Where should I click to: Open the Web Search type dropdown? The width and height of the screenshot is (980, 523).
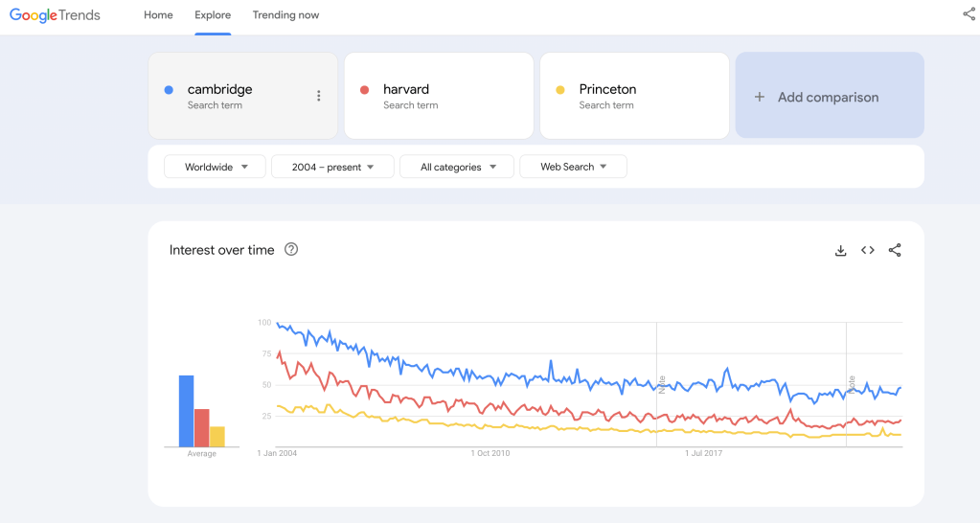(x=573, y=167)
